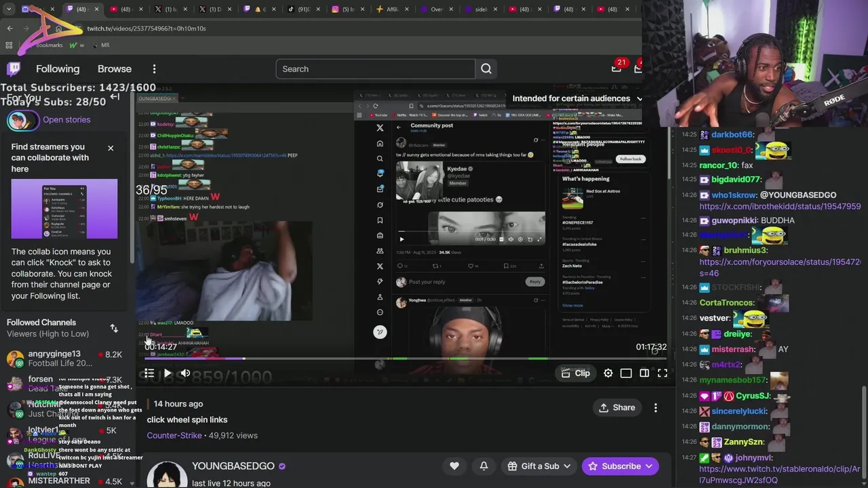Close the active Twitch browser tab
This screenshot has width=868, height=488.
pos(96,9)
